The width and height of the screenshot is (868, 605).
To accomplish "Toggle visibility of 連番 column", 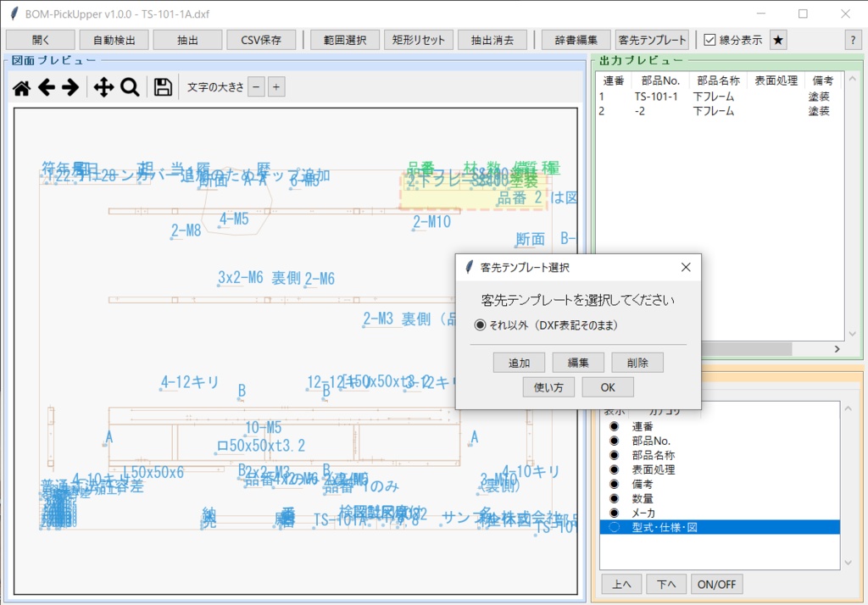I will click(x=614, y=426).
